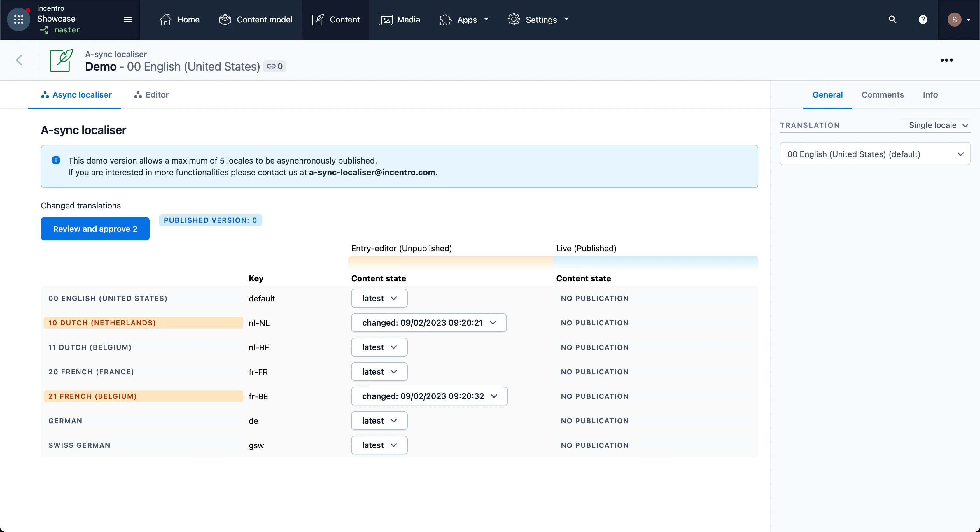Screen dimensions: 980x532
Task: Open the three-dot entry actions menu
Action: (x=946, y=60)
